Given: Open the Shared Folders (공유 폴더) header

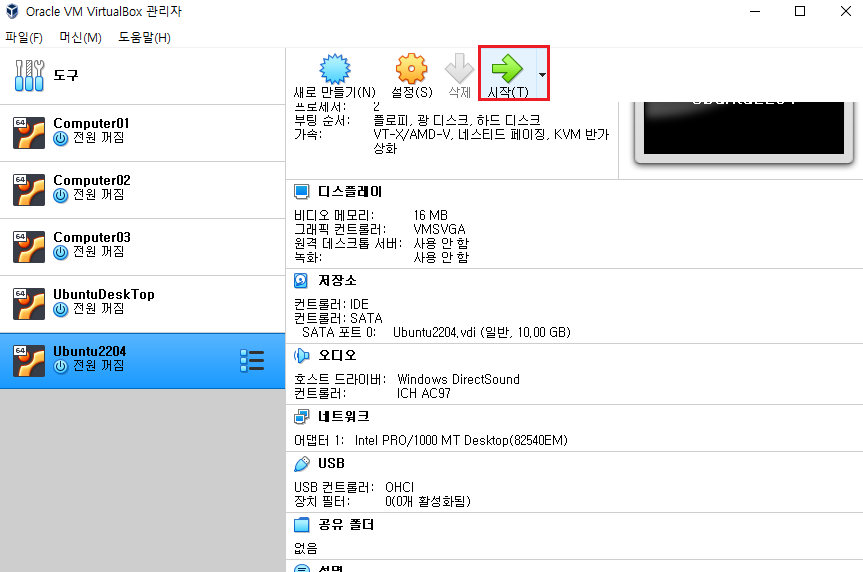Looking at the screenshot, I should tap(346, 525).
